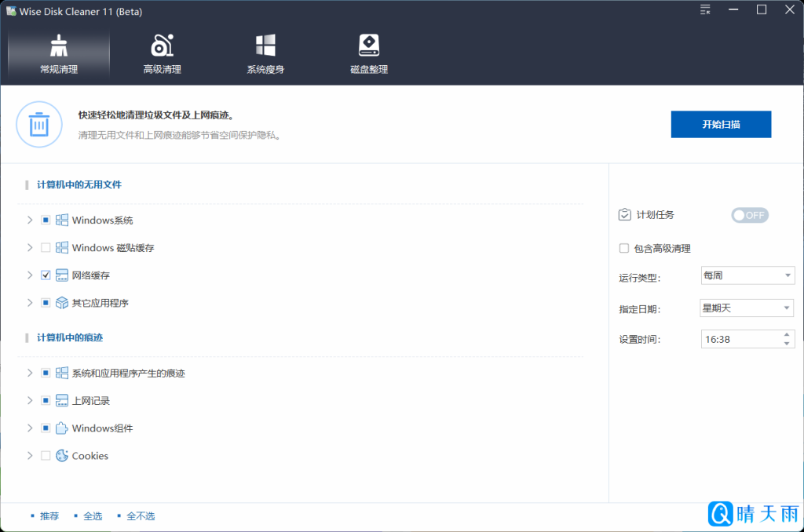Screen dimensions: 804x532
Task: Open the 磁盘整理 disk icon
Action: tap(369, 46)
